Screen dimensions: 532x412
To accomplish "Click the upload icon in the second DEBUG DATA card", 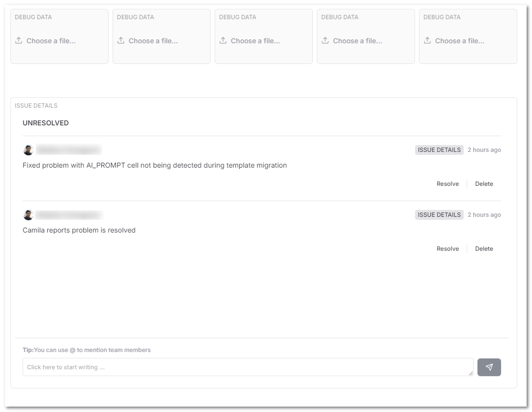I will point(121,40).
